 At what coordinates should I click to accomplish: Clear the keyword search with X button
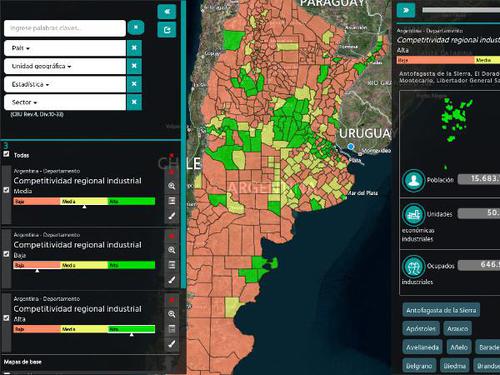coord(136,27)
